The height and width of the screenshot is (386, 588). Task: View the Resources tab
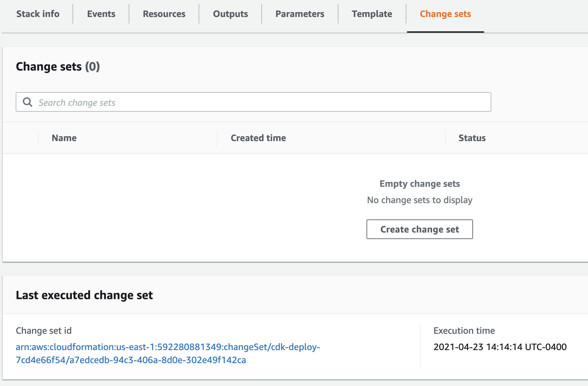pos(164,14)
